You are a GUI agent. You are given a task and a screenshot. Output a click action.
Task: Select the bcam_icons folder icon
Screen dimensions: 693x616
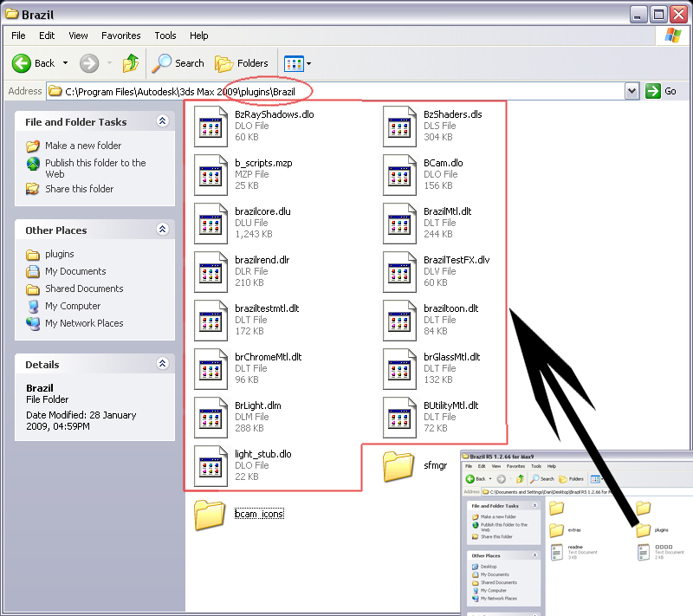tap(210, 515)
